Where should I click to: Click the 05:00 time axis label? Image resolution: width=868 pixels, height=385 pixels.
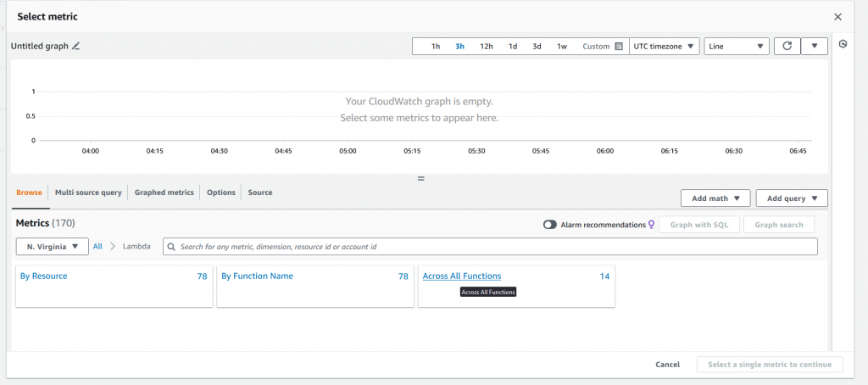point(348,151)
